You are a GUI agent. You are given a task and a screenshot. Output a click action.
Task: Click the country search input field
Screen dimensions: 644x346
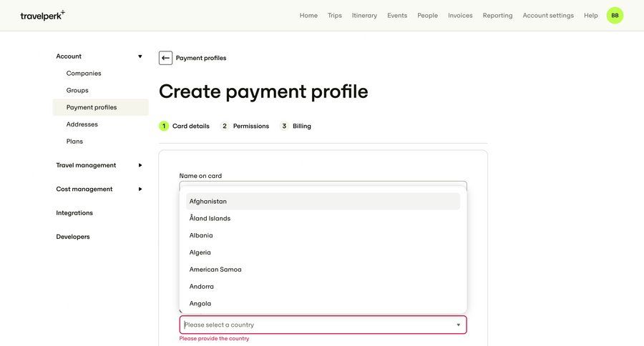[315, 325]
